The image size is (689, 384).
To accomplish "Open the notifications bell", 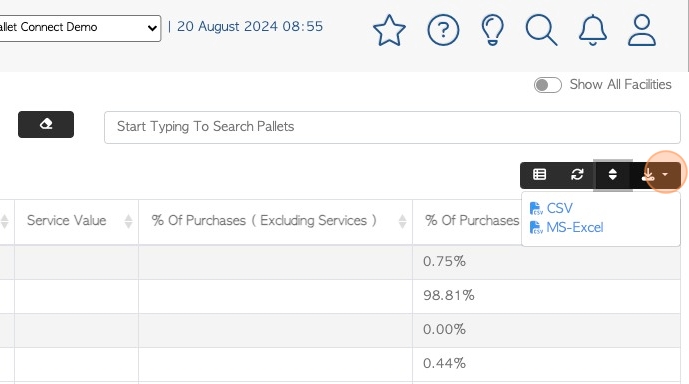I will 592,30.
